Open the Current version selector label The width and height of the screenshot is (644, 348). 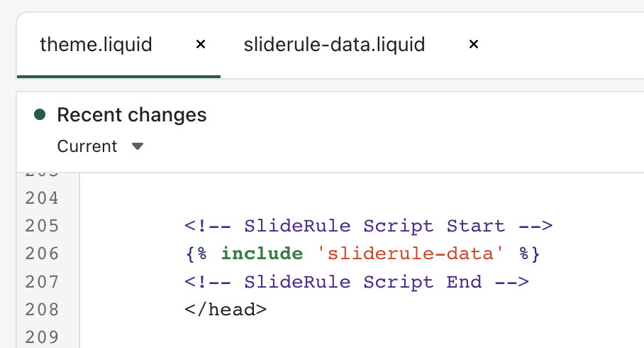(87, 146)
